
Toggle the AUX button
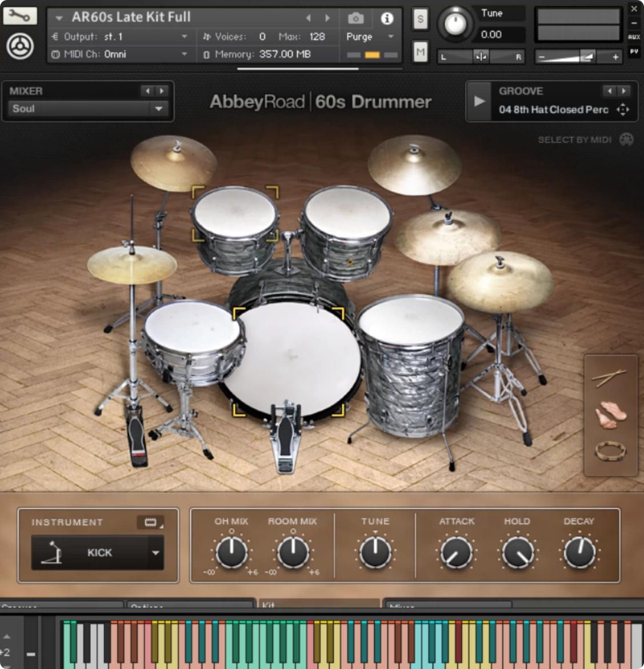pos(634,37)
